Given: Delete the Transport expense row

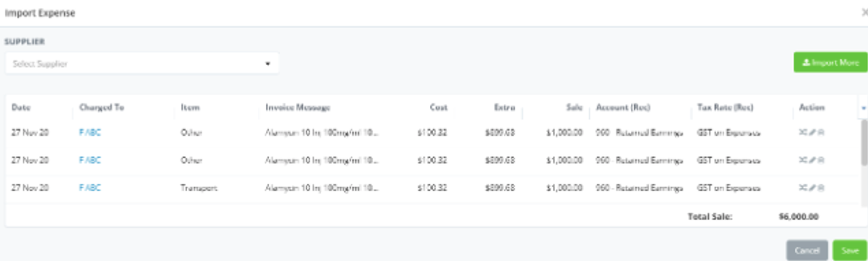Looking at the screenshot, I should click(821, 187).
